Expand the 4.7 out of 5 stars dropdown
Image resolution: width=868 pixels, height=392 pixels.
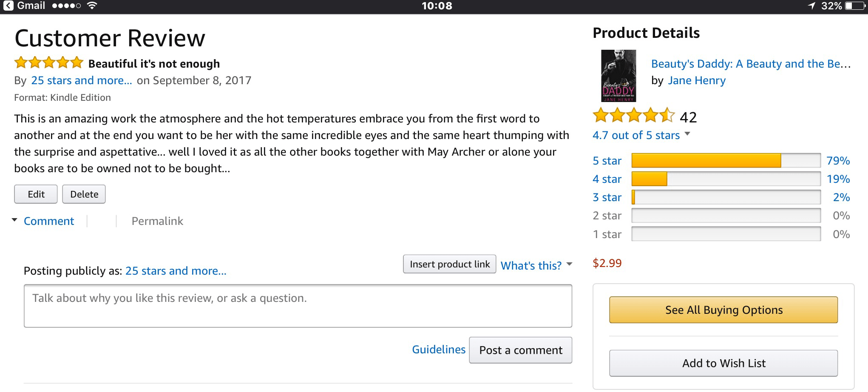coord(687,134)
